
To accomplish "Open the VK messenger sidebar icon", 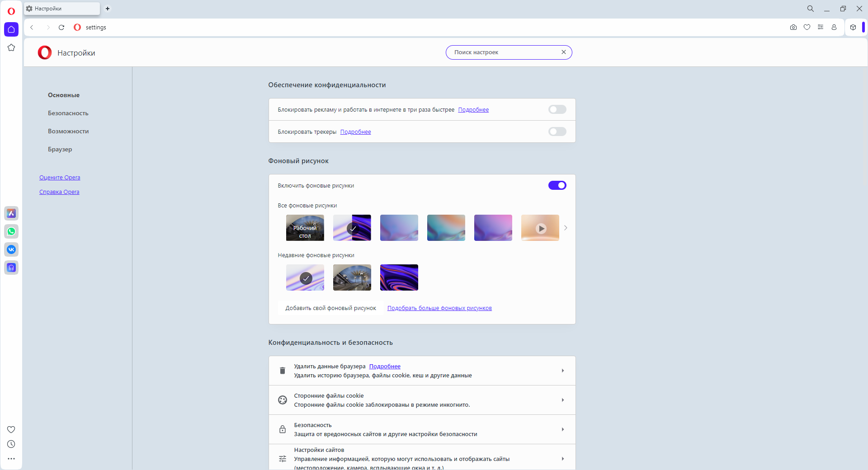I will [x=11, y=249].
